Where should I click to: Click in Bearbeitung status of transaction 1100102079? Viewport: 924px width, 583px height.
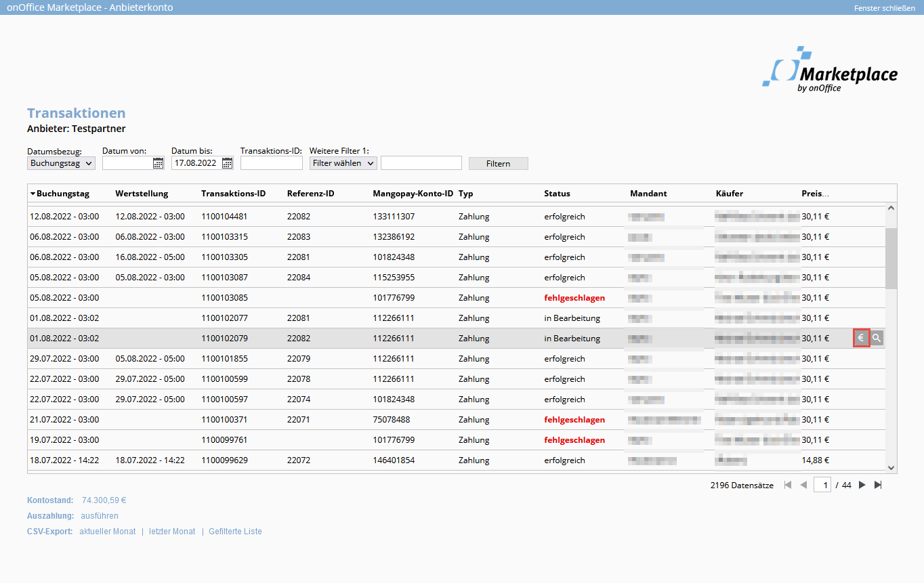pos(572,339)
